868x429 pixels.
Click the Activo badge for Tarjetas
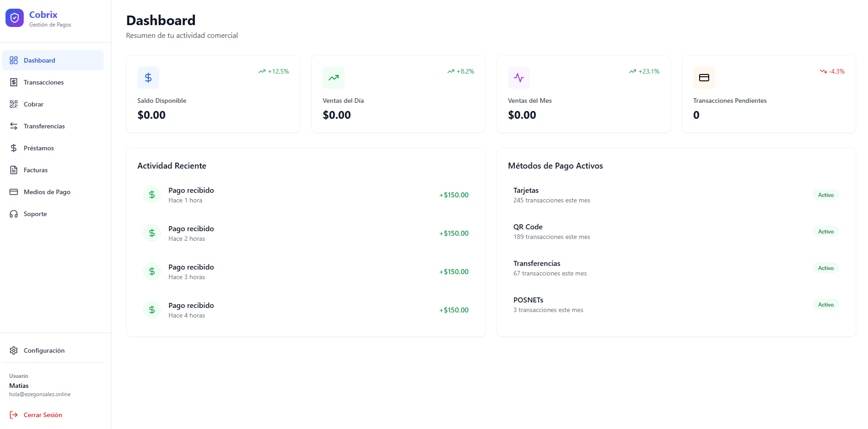826,195
